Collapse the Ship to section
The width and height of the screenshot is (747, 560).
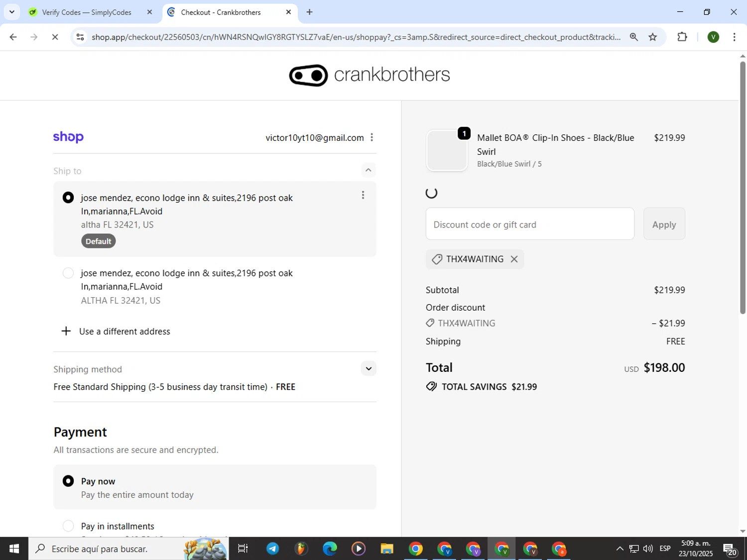click(x=368, y=170)
